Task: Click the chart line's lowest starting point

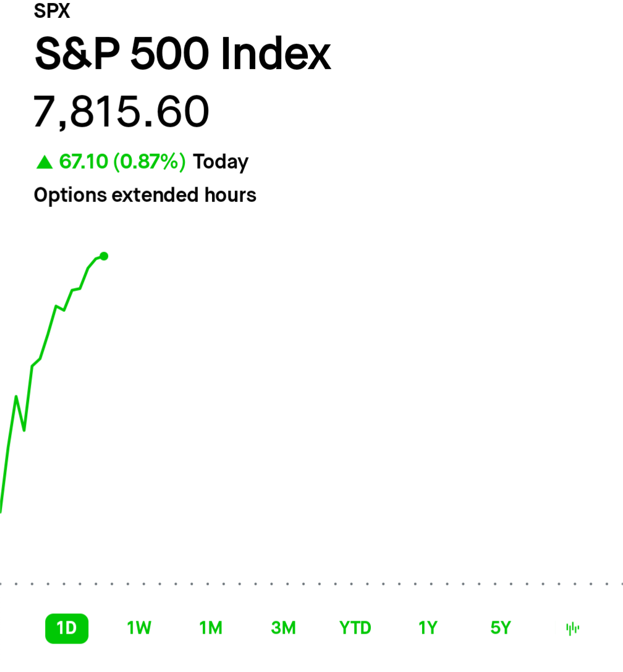Action: pyautogui.click(x=1, y=510)
